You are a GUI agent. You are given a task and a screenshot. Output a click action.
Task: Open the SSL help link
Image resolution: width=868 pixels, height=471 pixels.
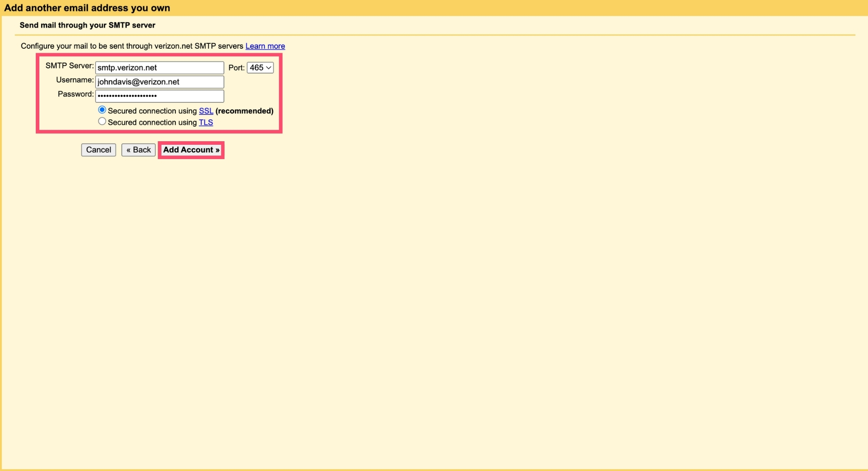206,111
